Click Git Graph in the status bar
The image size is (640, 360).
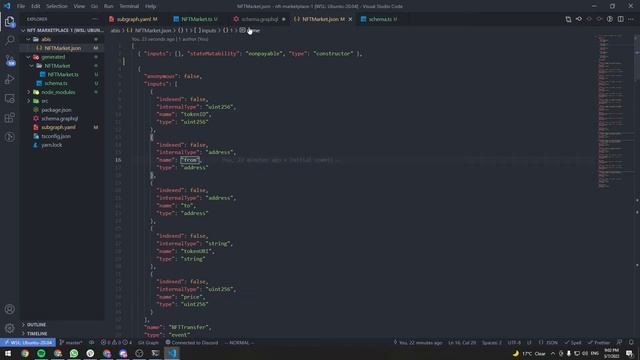click(x=148, y=342)
